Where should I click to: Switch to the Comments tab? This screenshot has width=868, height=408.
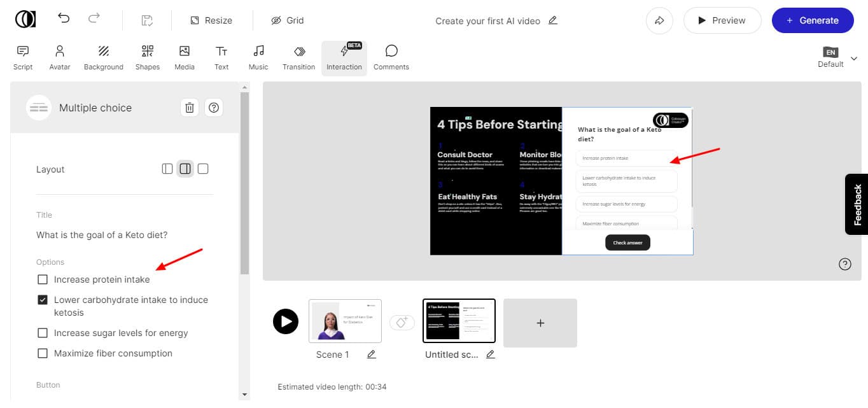coord(391,57)
